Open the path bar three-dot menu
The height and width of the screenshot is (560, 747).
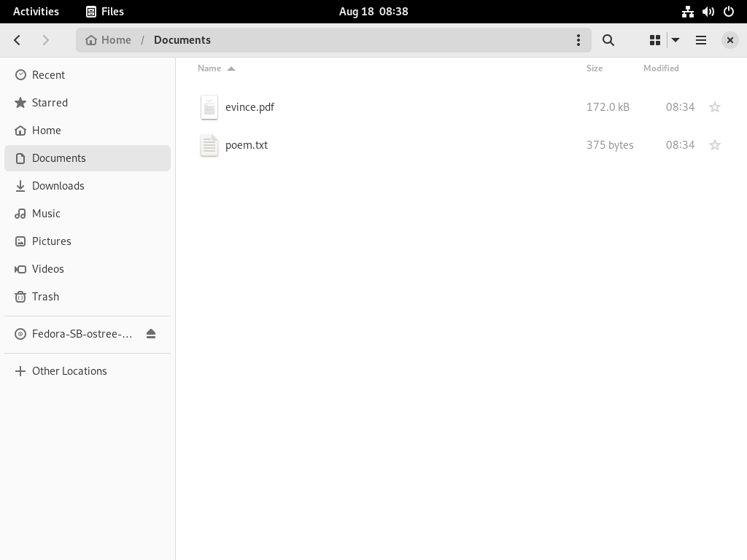pos(578,40)
